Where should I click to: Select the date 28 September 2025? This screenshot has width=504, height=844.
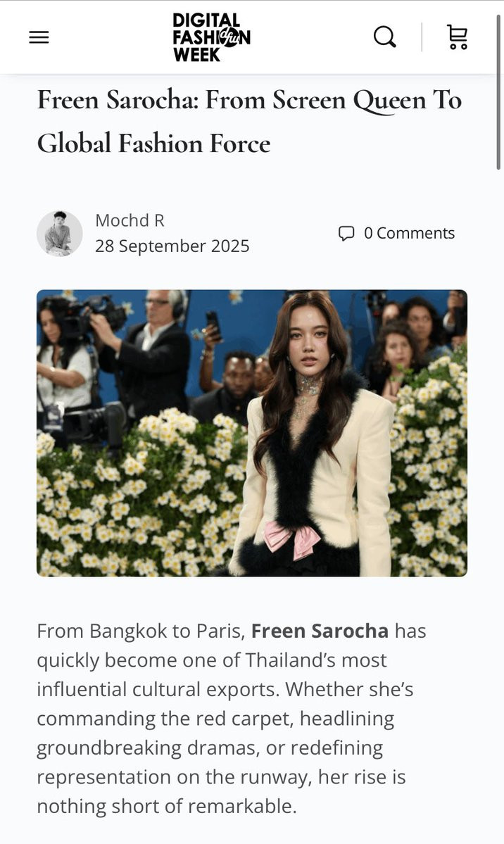(x=172, y=246)
